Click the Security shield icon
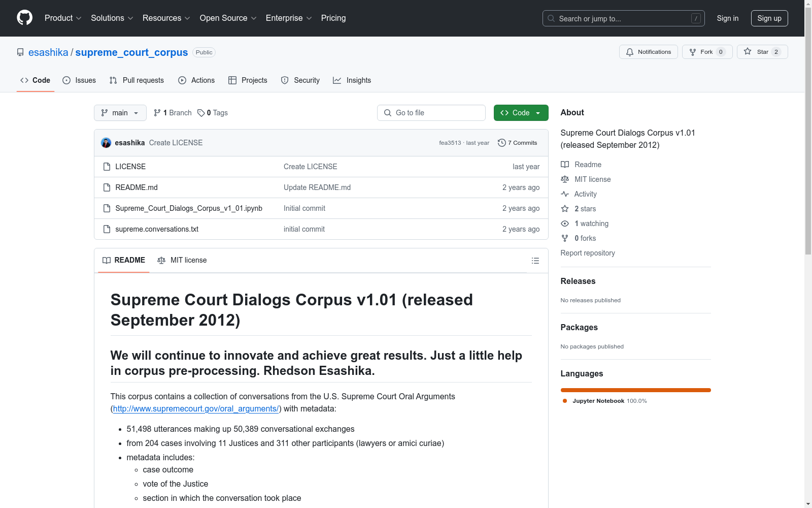Image resolution: width=812 pixels, height=508 pixels. click(285, 80)
